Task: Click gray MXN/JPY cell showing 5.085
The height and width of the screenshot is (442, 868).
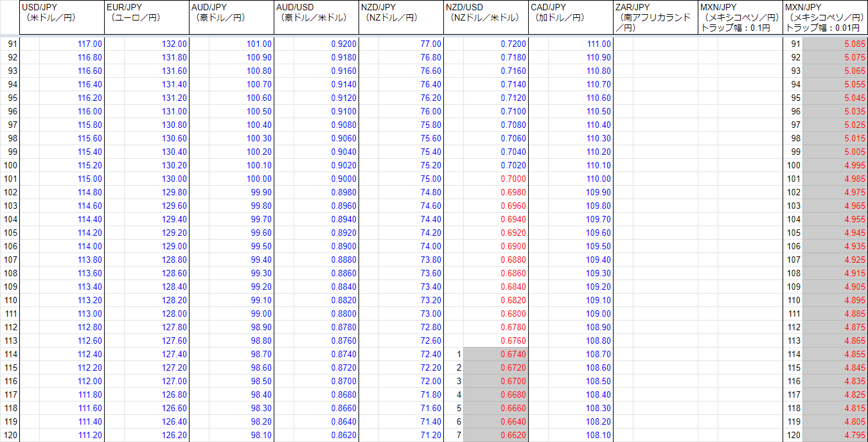Action: tap(835, 44)
